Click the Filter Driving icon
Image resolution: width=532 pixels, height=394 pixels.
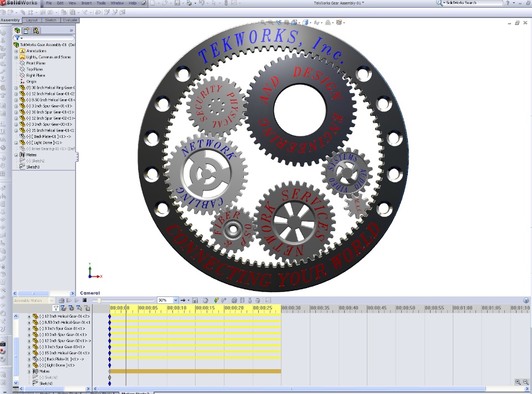(71, 308)
